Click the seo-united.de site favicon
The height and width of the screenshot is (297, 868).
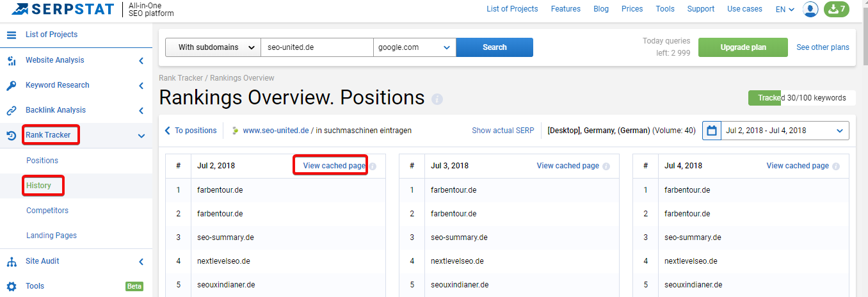point(235,131)
